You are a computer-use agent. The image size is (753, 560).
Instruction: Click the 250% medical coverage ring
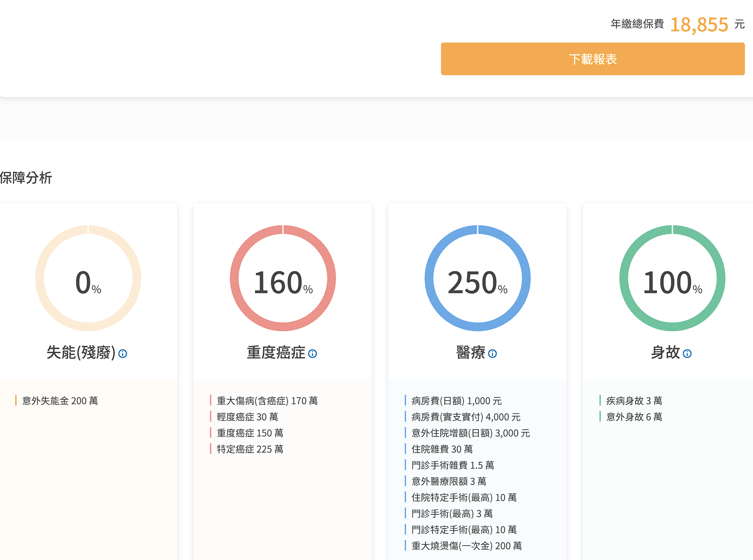point(478,278)
